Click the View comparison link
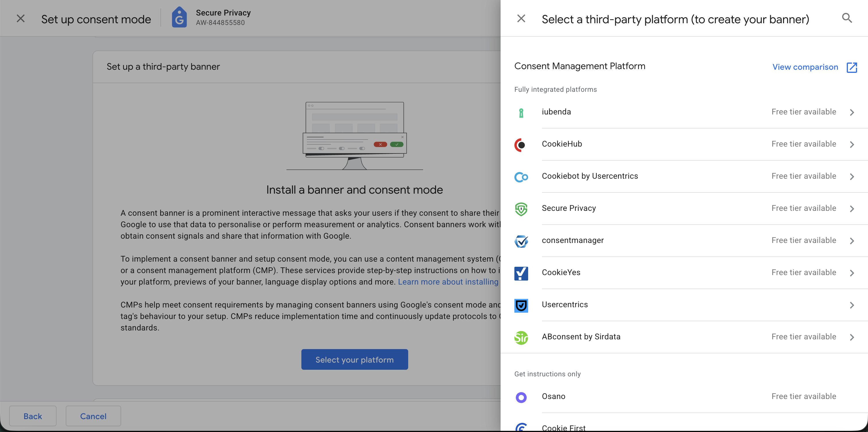Screen dimensions: 868x432 [x=805, y=67]
